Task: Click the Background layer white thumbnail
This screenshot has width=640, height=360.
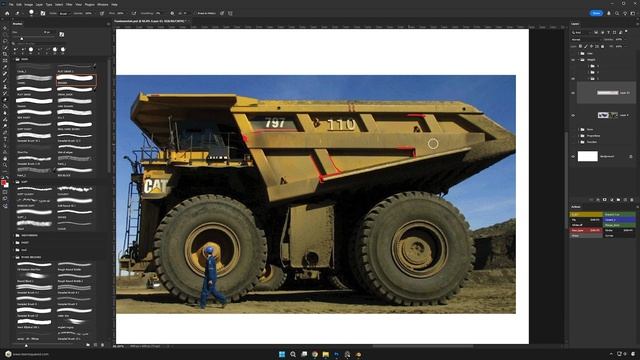Action: (x=588, y=156)
